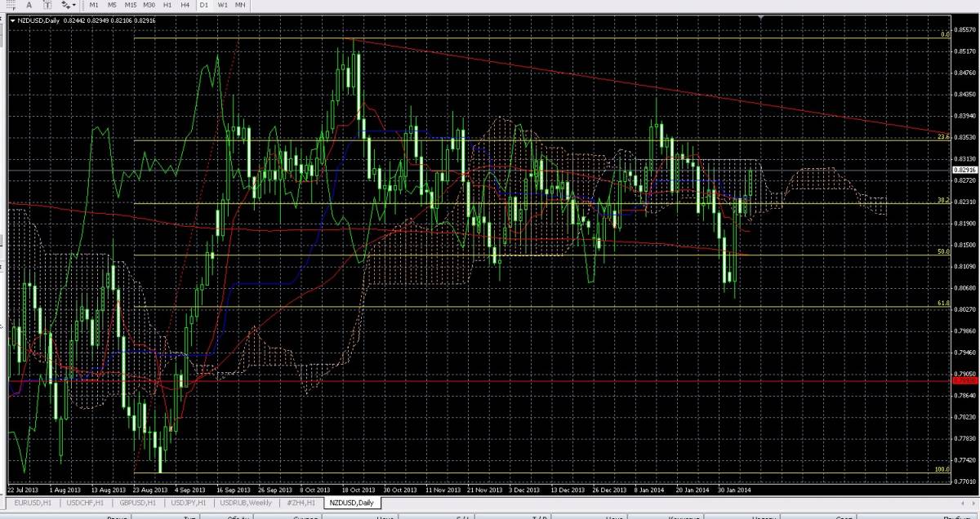This screenshot has width=980, height=519.
Task: Set timeframe to M15
Action: click(x=131, y=5)
